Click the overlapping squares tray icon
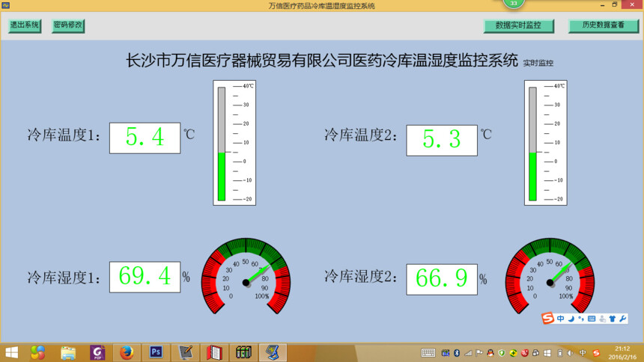Viewport: 644px width, 362px height. click(x=536, y=353)
